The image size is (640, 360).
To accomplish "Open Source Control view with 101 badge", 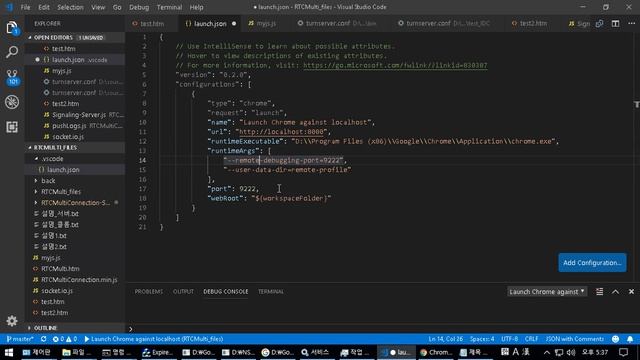I will pyautogui.click(x=12, y=77).
